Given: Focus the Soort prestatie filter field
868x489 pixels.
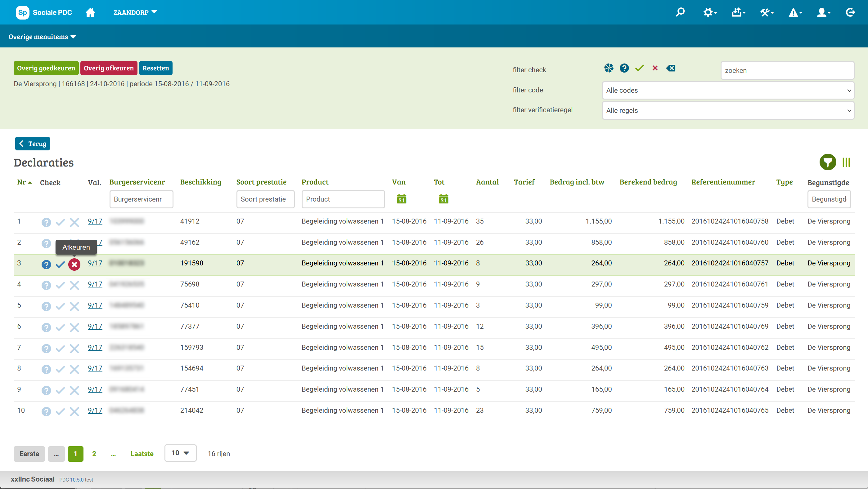Looking at the screenshot, I should pos(265,199).
